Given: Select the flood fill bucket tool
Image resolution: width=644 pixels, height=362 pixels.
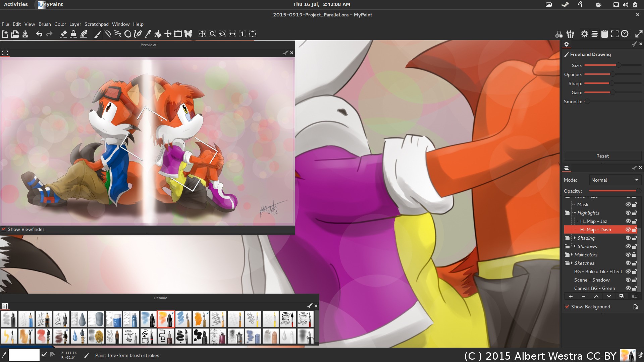Looking at the screenshot, I should 158,34.
